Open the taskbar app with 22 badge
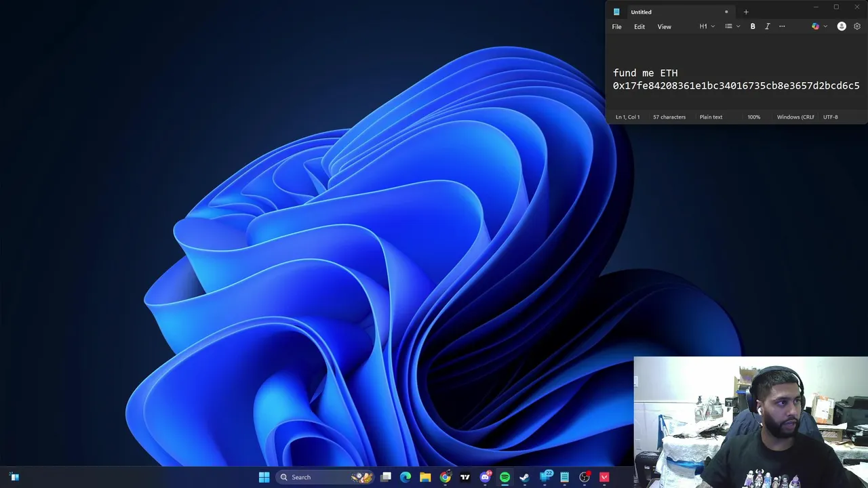Image resolution: width=868 pixels, height=488 pixels. pyautogui.click(x=545, y=477)
